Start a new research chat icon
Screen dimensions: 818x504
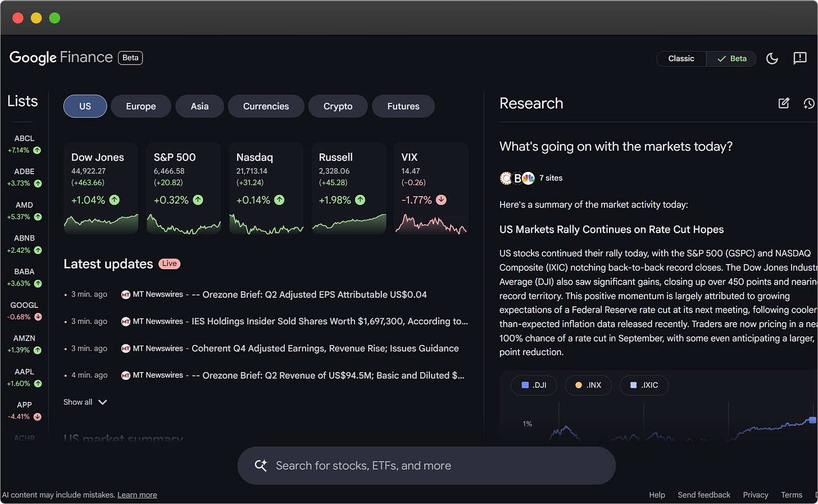(784, 103)
